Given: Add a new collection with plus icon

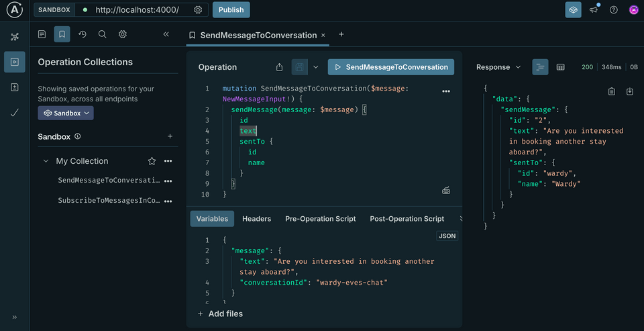Looking at the screenshot, I should pos(170,136).
